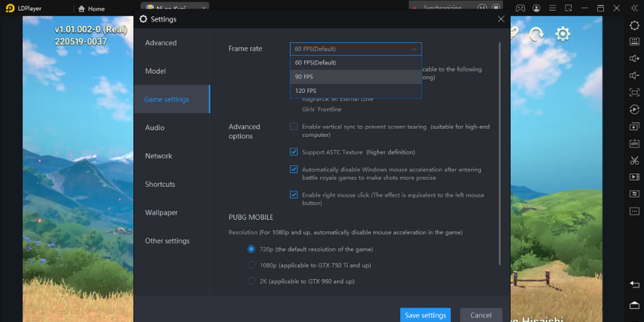Open the video recorder sidebar icon
Screen dimensions: 644x322
(634, 177)
